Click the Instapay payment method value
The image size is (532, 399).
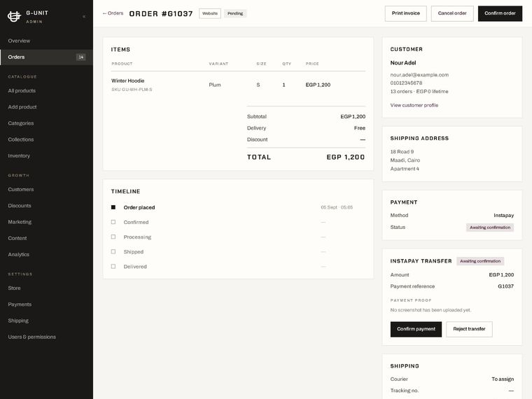click(x=503, y=216)
